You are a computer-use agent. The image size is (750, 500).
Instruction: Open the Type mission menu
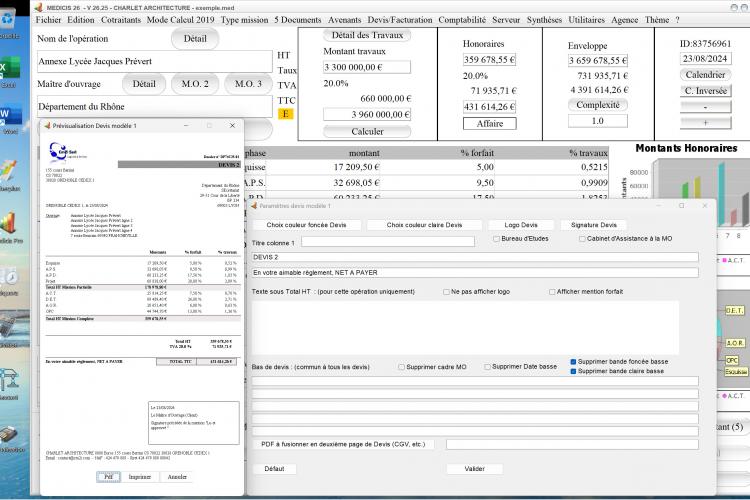(x=244, y=20)
